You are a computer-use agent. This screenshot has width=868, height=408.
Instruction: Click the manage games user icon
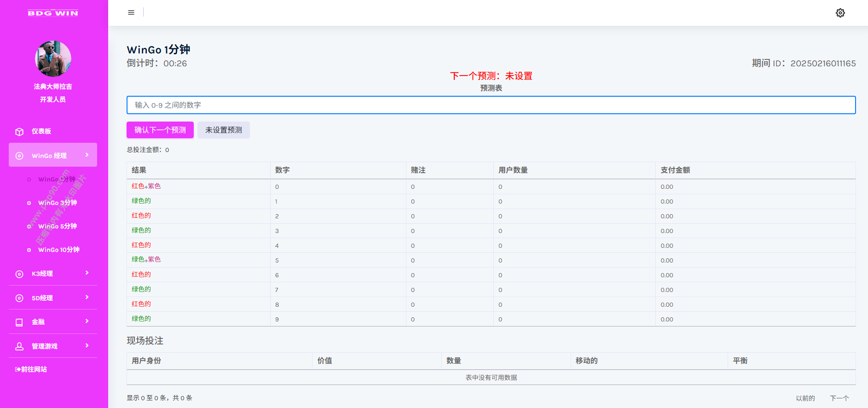click(x=19, y=346)
